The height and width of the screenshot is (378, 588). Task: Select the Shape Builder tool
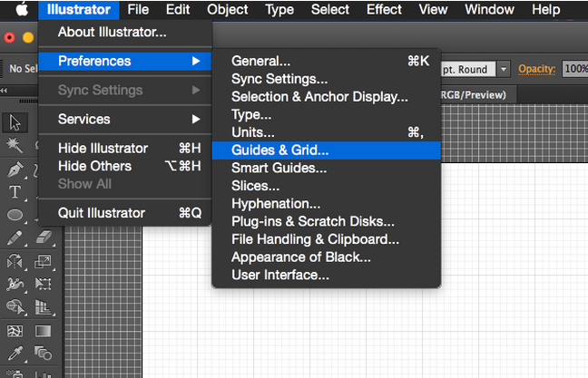tap(15, 307)
